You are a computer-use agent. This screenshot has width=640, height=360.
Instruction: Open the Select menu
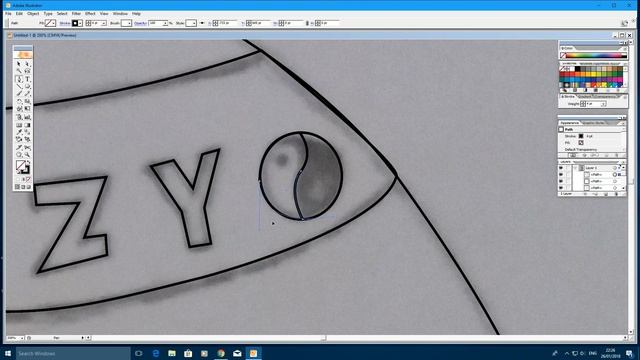pos(62,13)
